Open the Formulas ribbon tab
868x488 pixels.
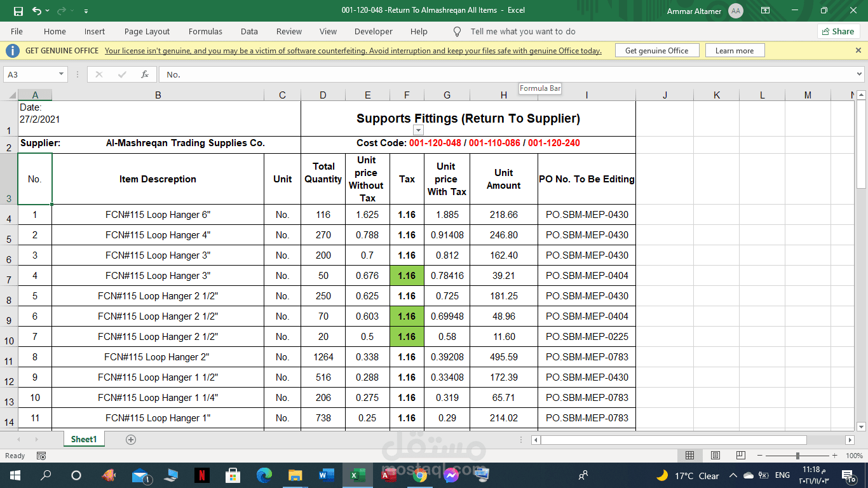coord(205,31)
